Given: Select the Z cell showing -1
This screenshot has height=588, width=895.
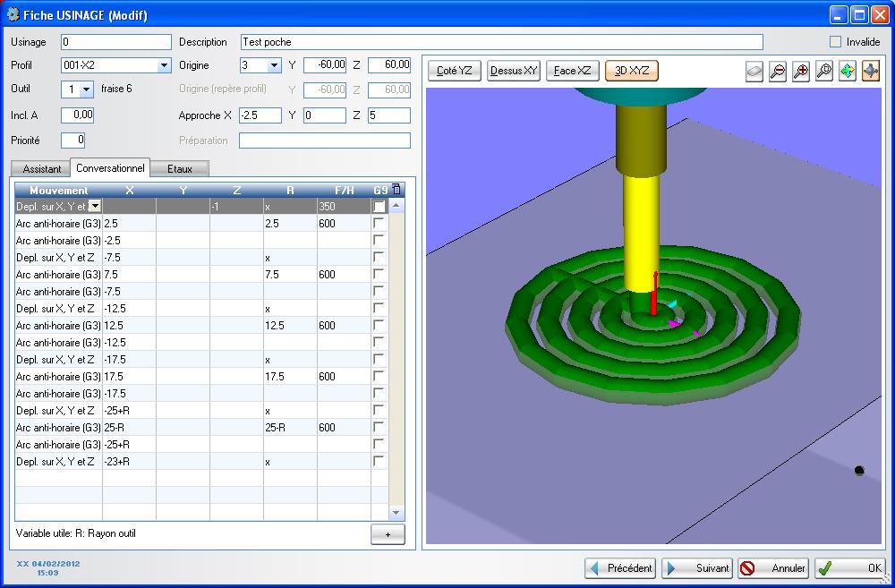Looking at the screenshot, I should (x=236, y=206).
